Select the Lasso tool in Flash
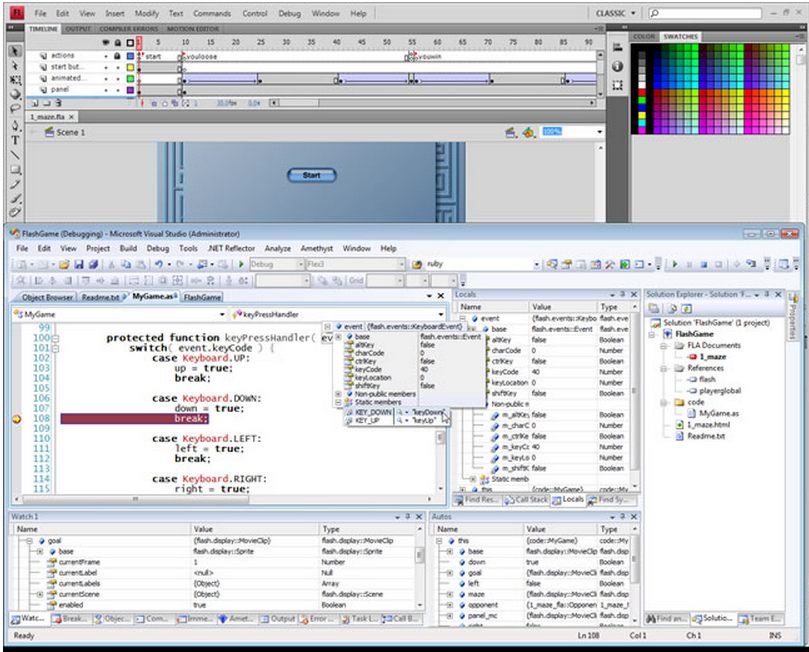This screenshot has height=652, width=809. click(15, 109)
